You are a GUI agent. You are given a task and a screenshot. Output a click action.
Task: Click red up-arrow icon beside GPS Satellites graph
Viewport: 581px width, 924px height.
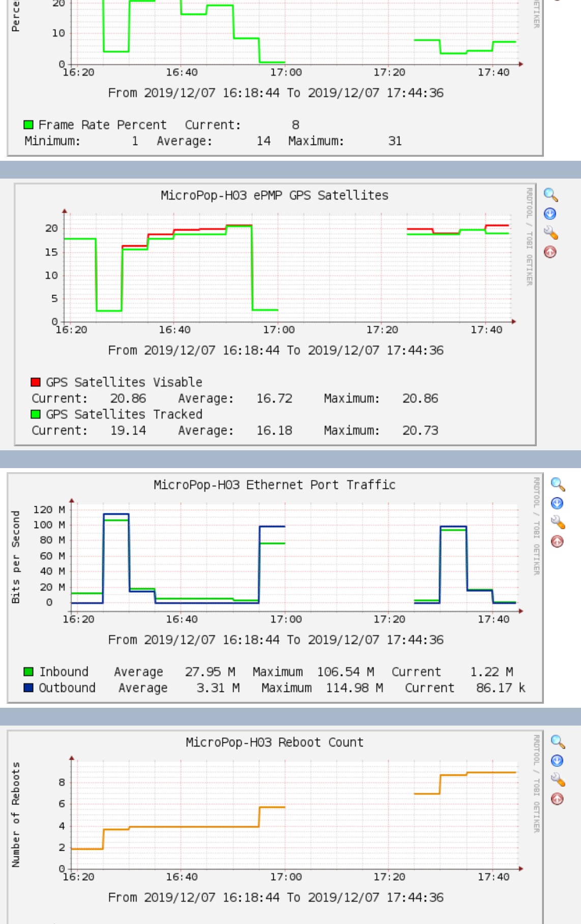(550, 252)
